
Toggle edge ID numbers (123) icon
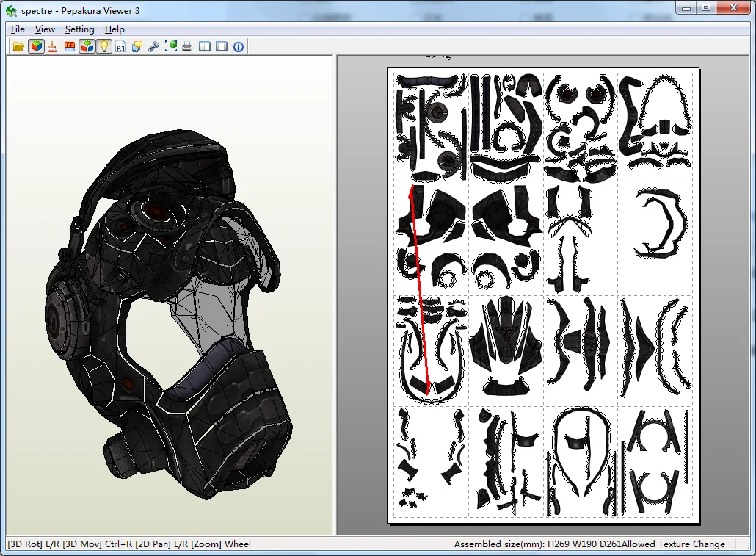point(70,47)
